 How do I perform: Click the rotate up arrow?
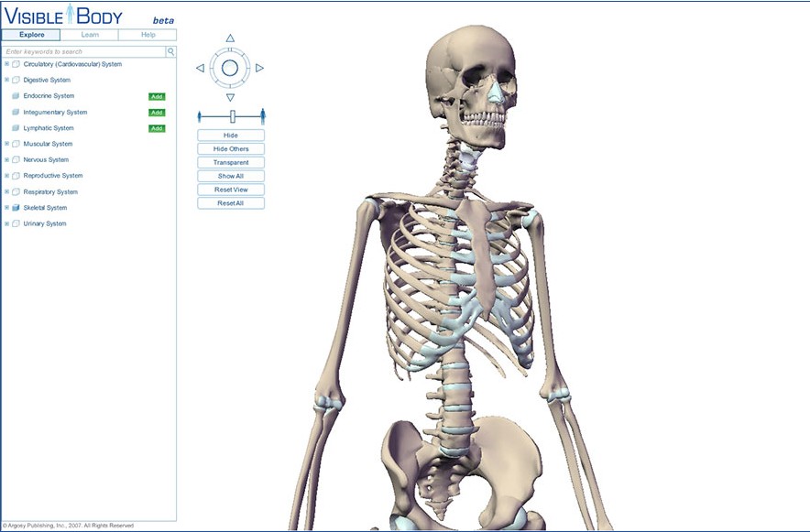tap(230, 38)
